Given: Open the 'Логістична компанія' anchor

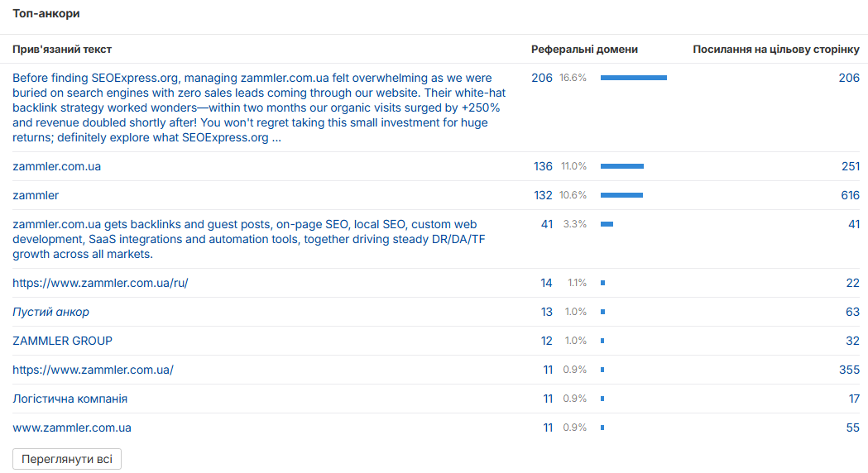Looking at the screenshot, I should click(x=70, y=399).
